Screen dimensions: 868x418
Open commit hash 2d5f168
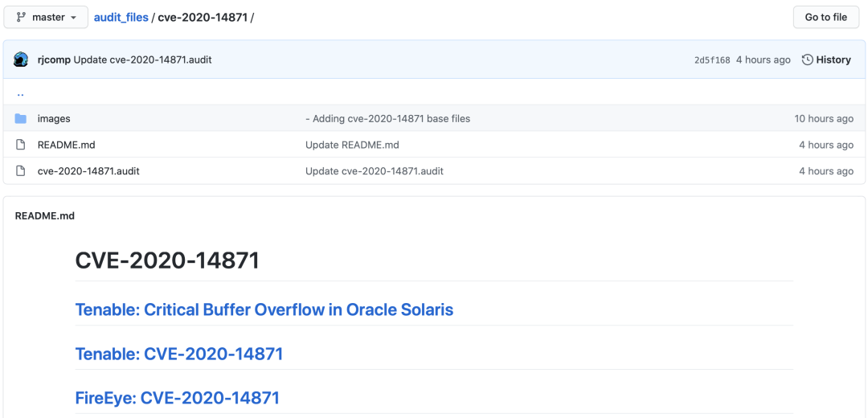[712, 59]
